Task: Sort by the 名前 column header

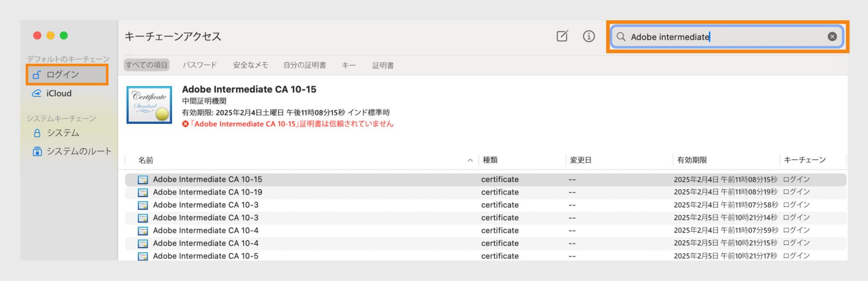Action: point(146,160)
